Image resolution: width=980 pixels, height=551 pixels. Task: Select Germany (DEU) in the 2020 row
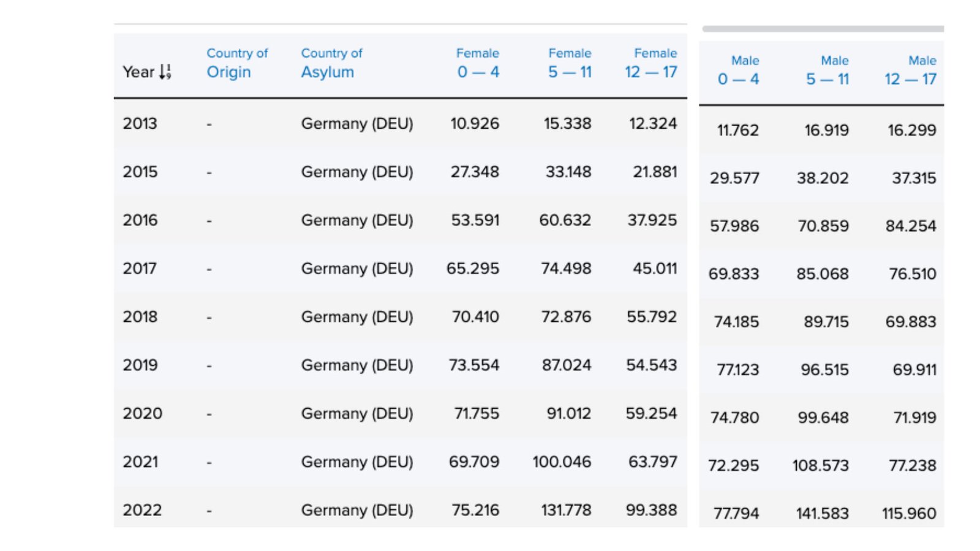pos(357,414)
